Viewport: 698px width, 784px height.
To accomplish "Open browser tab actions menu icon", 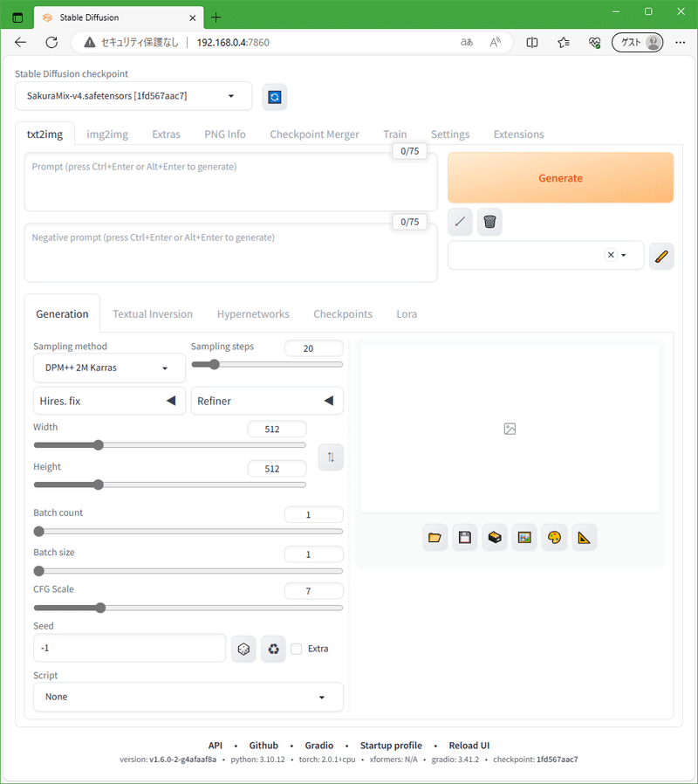I will 17,17.
